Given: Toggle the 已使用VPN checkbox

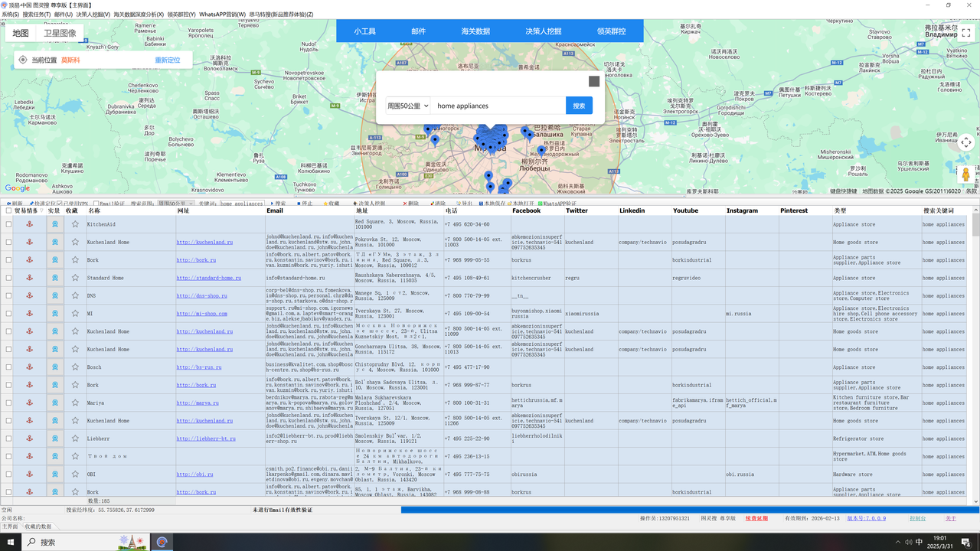Looking at the screenshot, I should [60, 204].
